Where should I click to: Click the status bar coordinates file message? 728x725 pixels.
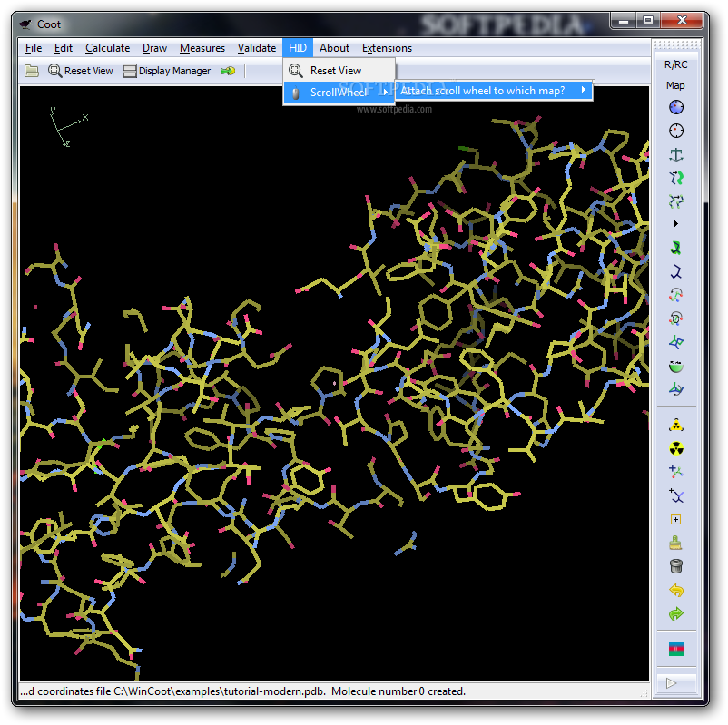point(242,691)
